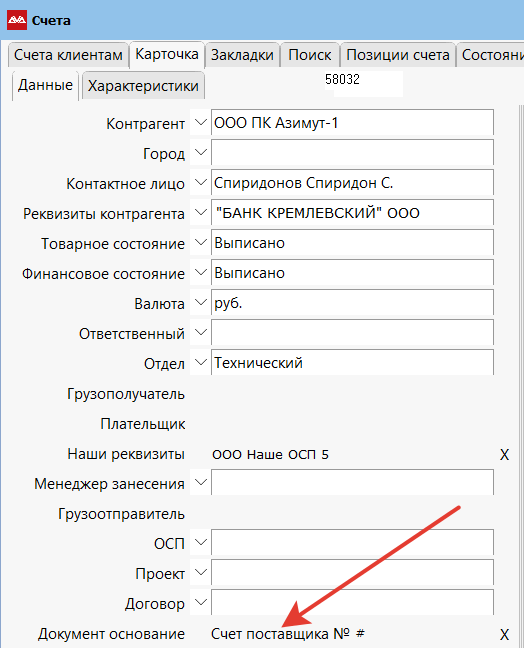Open the Валюта dropdown chevron
524x648 pixels.
click(200, 302)
